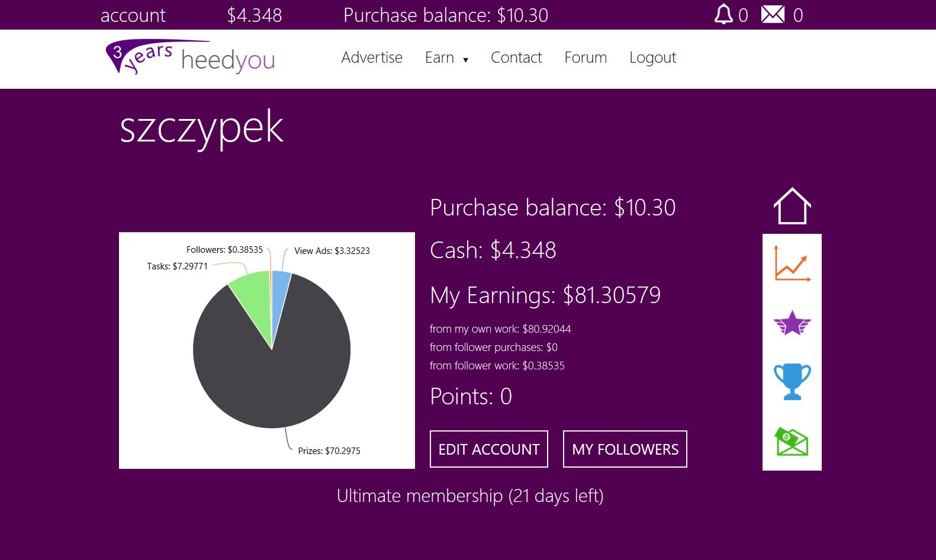
Task: Go to the Contact page
Action: [x=516, y=57]
